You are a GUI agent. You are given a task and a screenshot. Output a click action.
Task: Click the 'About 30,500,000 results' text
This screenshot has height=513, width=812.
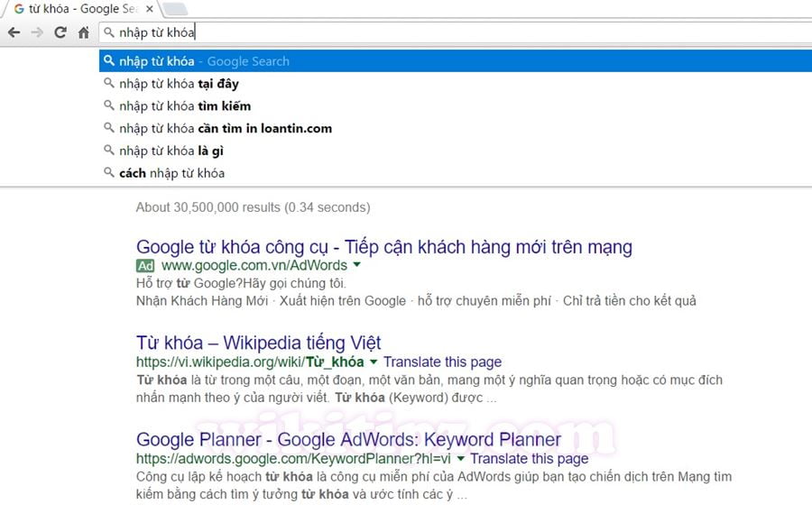point(254,207)
